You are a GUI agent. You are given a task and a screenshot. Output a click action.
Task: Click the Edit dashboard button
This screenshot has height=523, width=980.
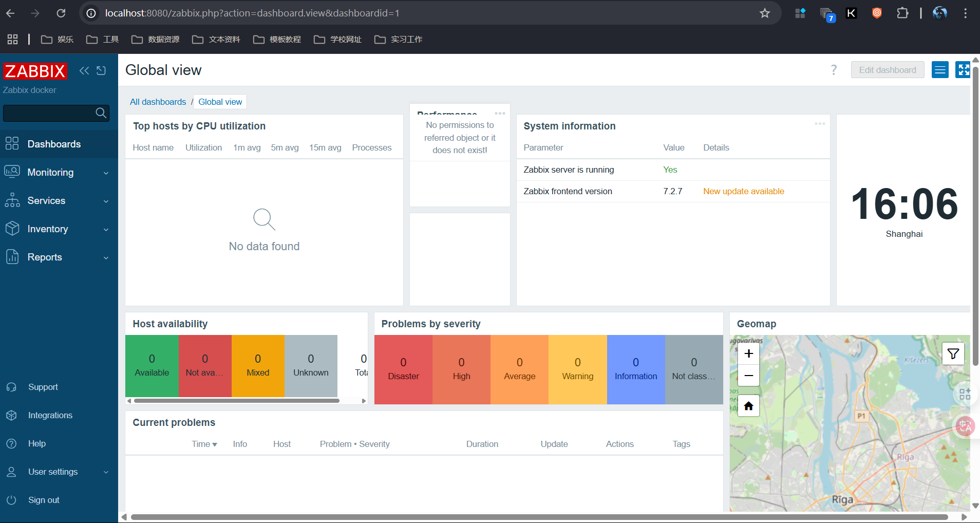887,70
